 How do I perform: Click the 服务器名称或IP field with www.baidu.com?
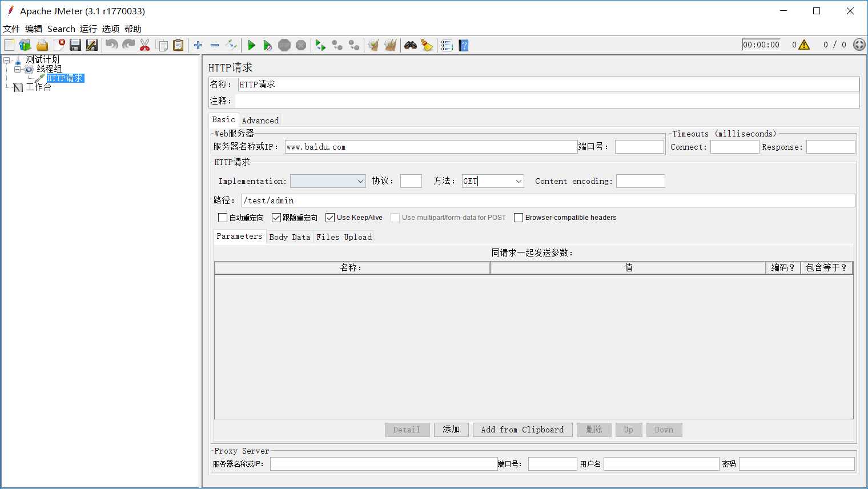(431, 147)
